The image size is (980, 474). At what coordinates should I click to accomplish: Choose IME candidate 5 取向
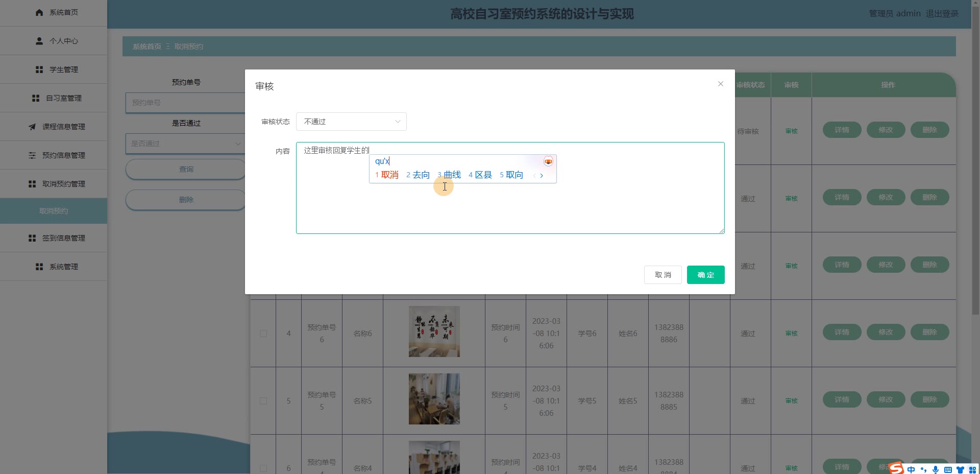click(511, 175)
